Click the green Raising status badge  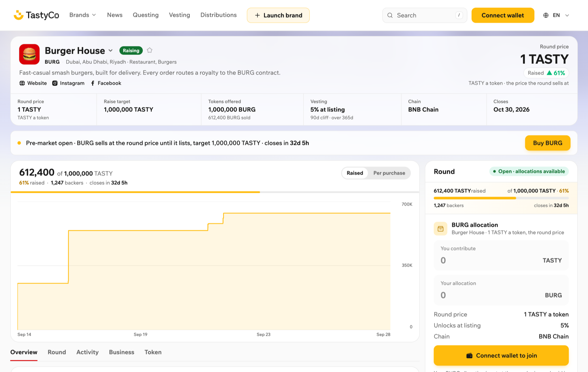coord(131,51)
